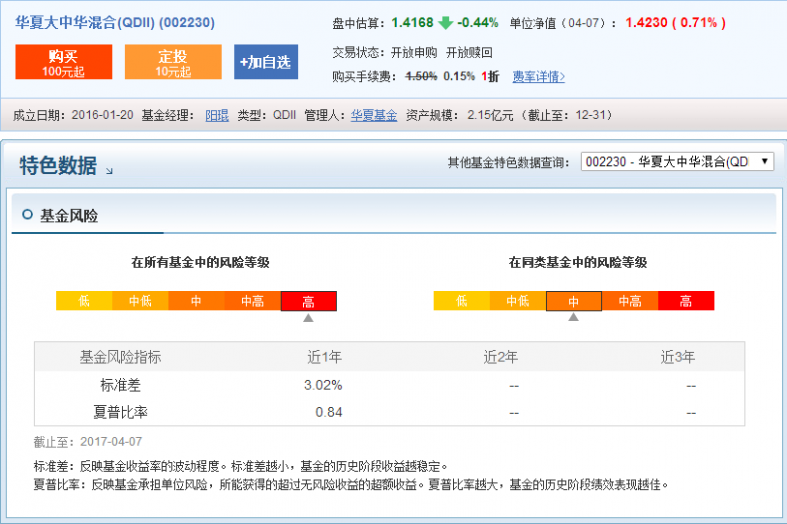This screenshot has height=524, width=787.
Task: Click the discounted fee 0.15%
Action: (x=459, y=76)
